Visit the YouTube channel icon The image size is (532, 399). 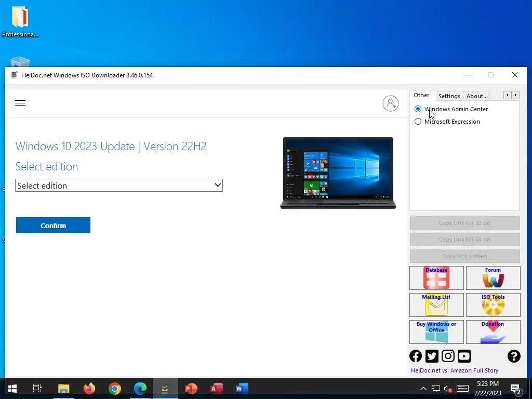click(x=464, y=356)
